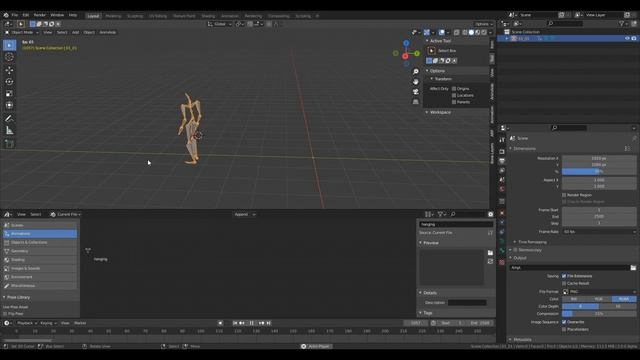Image resolution: width=640 pixels, height=360 pixels.
Task: Toggle the Cache Result checkbox
Action: coord(564,283)
